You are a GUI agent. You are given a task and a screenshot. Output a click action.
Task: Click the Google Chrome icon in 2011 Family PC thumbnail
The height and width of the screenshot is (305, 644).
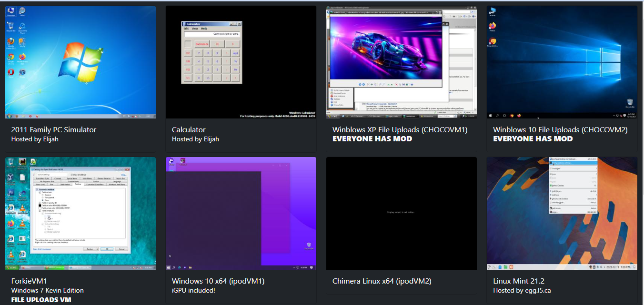[x=10, y=57]
